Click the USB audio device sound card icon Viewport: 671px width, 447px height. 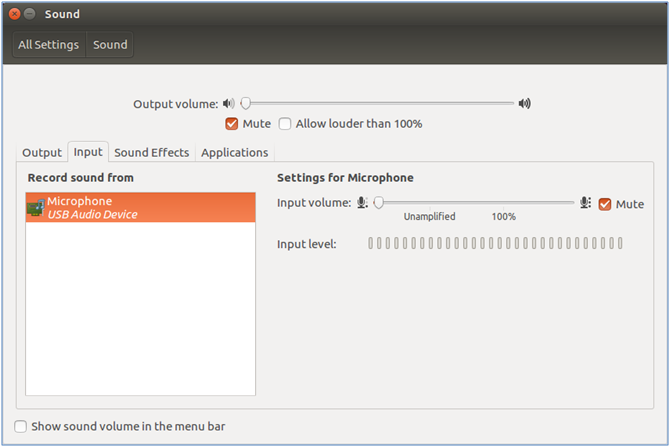(36, 208)
